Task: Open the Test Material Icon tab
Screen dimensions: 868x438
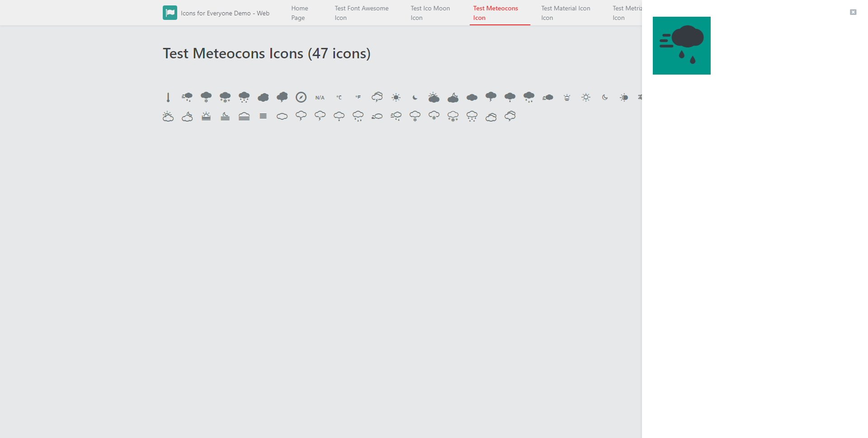Action: pyautogui.click(x=565, y=13)
